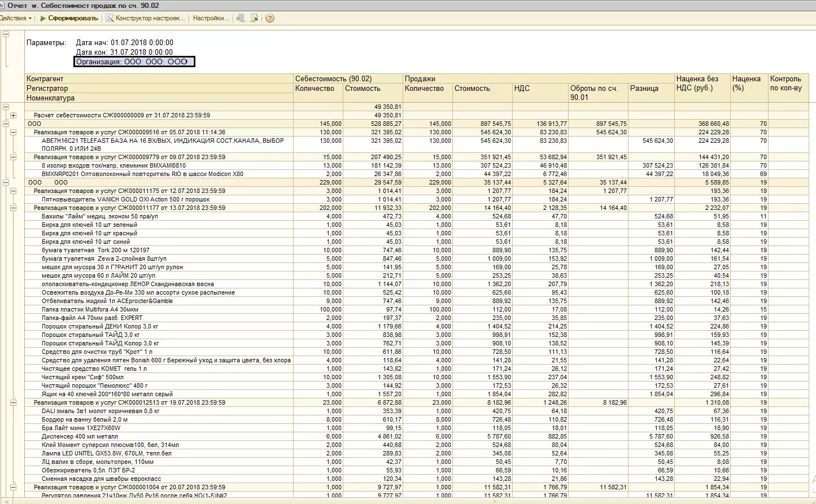This screenshot has width=816, height=504.
Task: Open the Действия dropdown menu
Action: pos(16,18)
